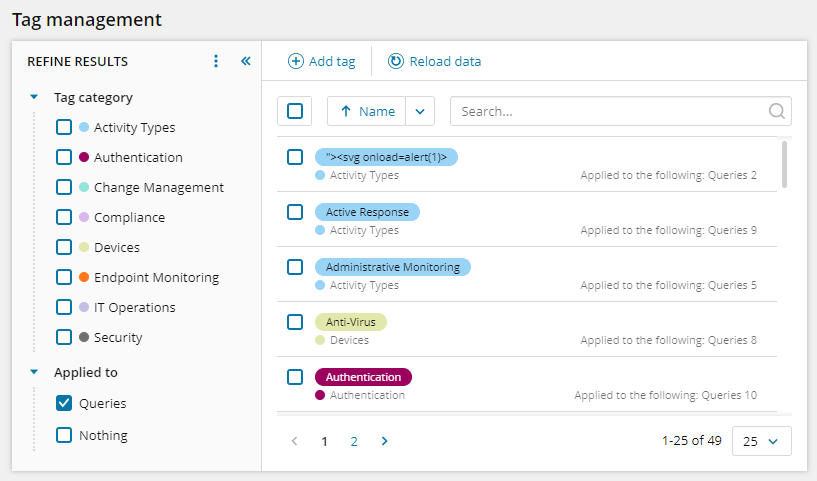Check the Compliance category filter
Screen dimensions: 817x481
[x=64, y=217]
